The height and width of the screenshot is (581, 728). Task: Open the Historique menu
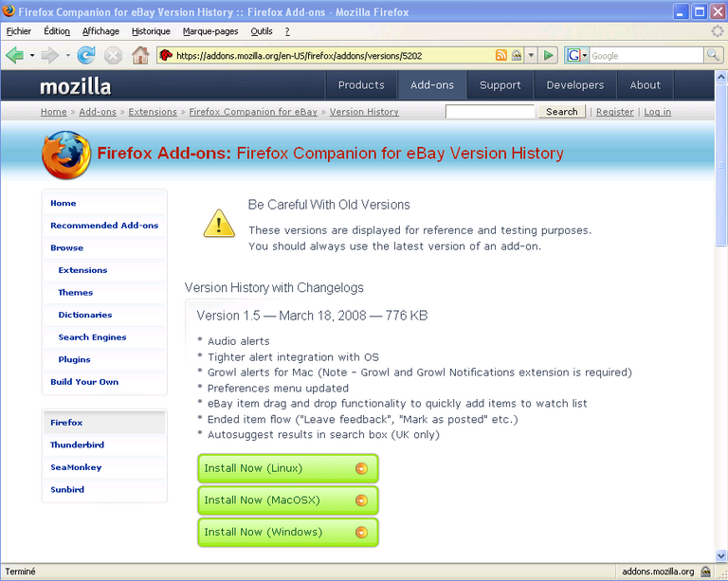coord(151,31)
